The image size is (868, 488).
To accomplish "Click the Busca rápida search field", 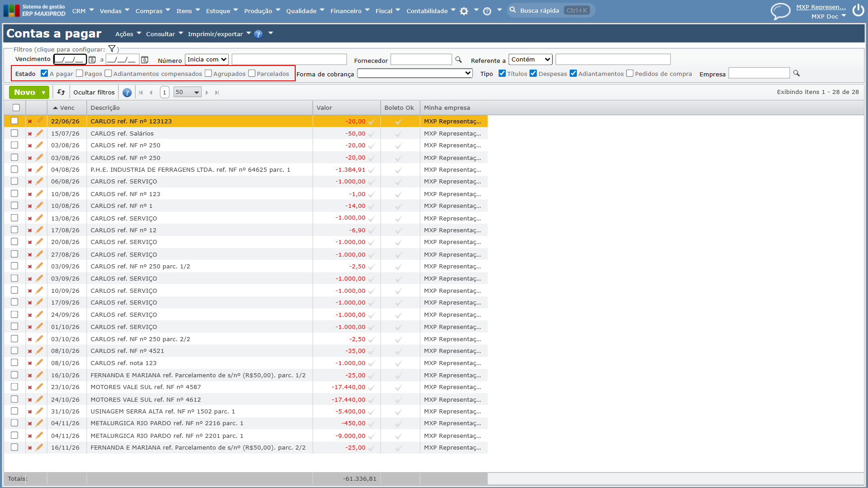I will (551, 10).
